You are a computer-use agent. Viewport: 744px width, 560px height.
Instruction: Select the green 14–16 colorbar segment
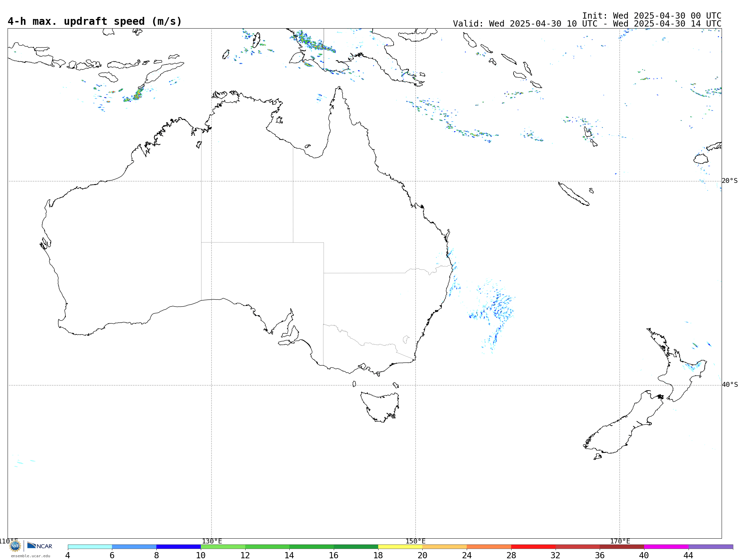click(x=312, y=547)
